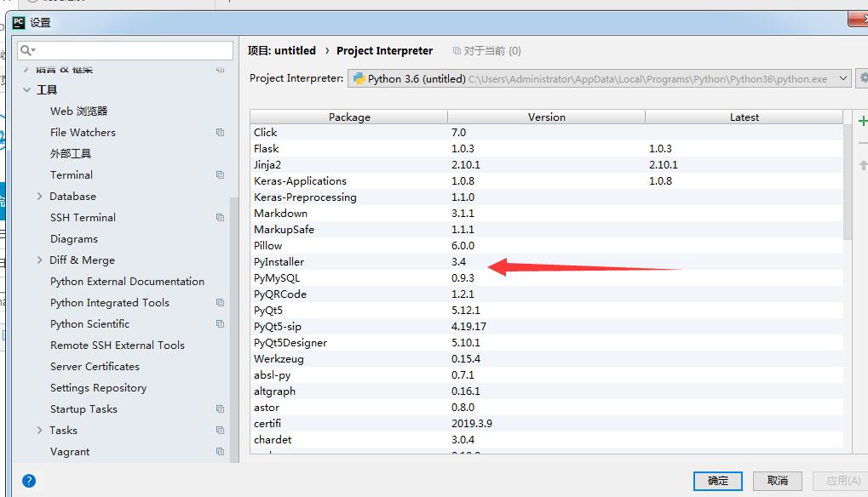Click the Version column header
The height and width of the screenshot is (497, 868).
[546, 117]
